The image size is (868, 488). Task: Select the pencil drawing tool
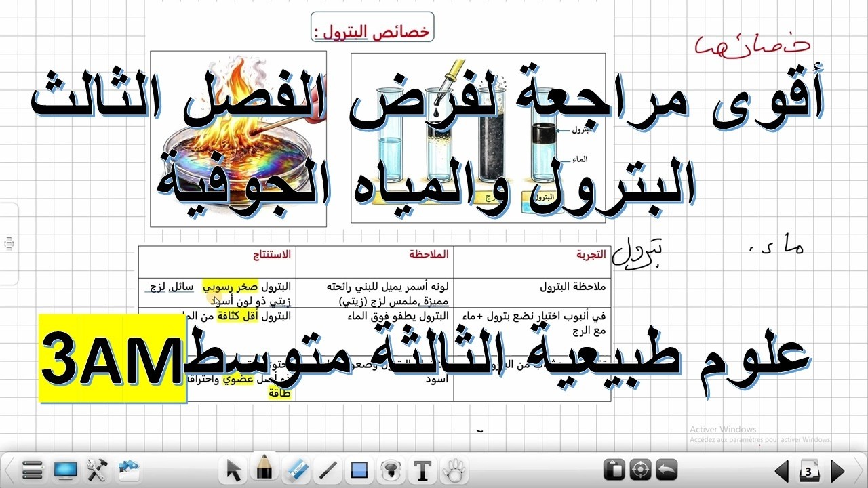click(x=264, y=467)
